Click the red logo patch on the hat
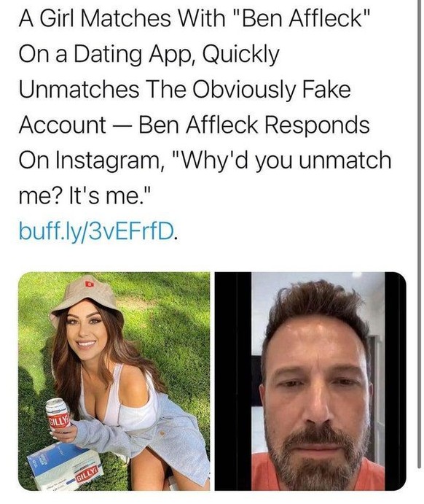The width and height of the screenshot is (424, 504). pyautogui.click(x=88, y=284)
